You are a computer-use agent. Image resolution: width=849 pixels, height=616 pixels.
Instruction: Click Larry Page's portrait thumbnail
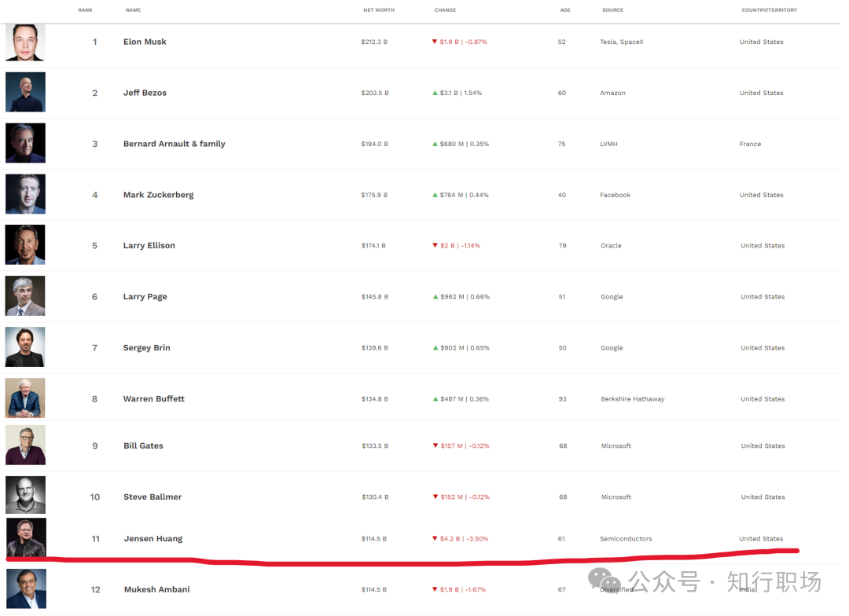click(x=25, y=296)
